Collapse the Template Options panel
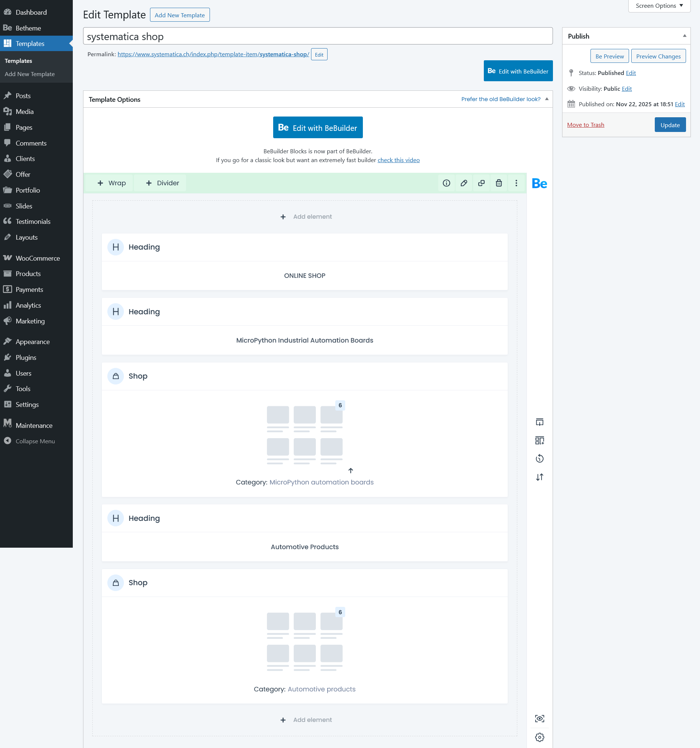Screen dimensions: 700x748 click(x=546, y=99)
